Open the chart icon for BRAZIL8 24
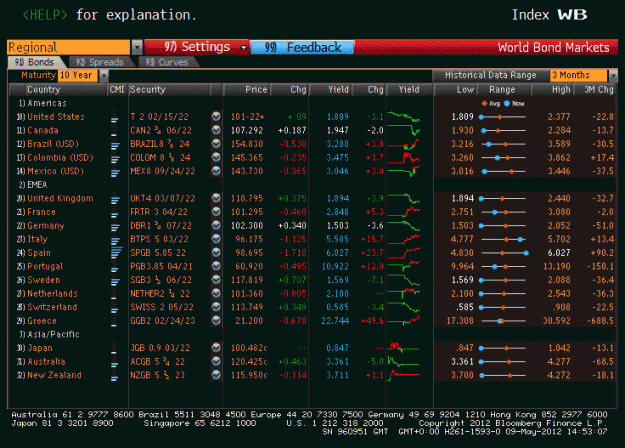The height and width of the screenshot is (448, 625). (x=216, y=143)
